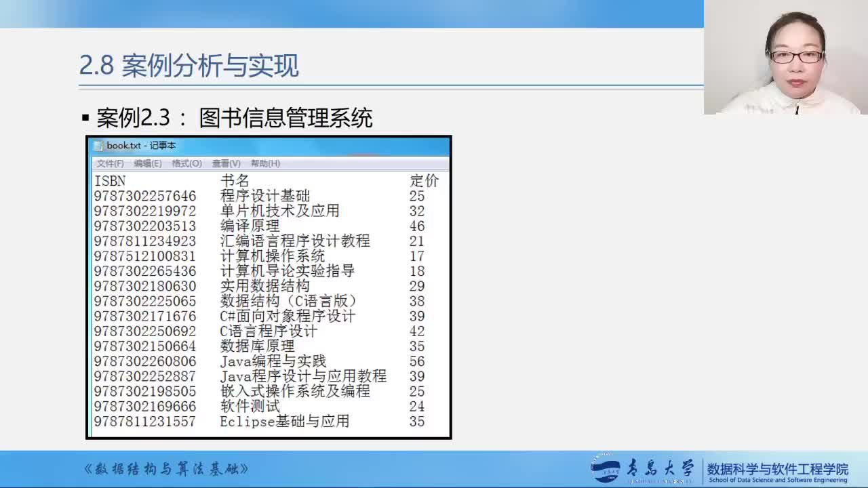
Task: Click price 17 of 计算机操作系统
Action: (x=417, y=256)
